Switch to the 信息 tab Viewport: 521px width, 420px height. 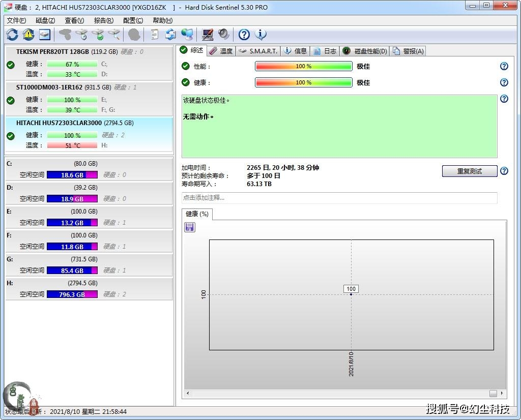pos(296,51)
